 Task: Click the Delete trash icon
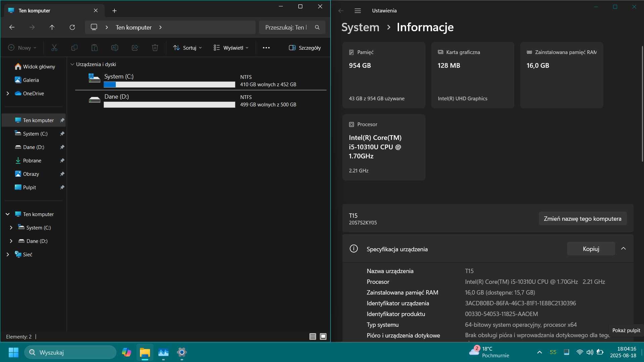click(x=155, y=48)
